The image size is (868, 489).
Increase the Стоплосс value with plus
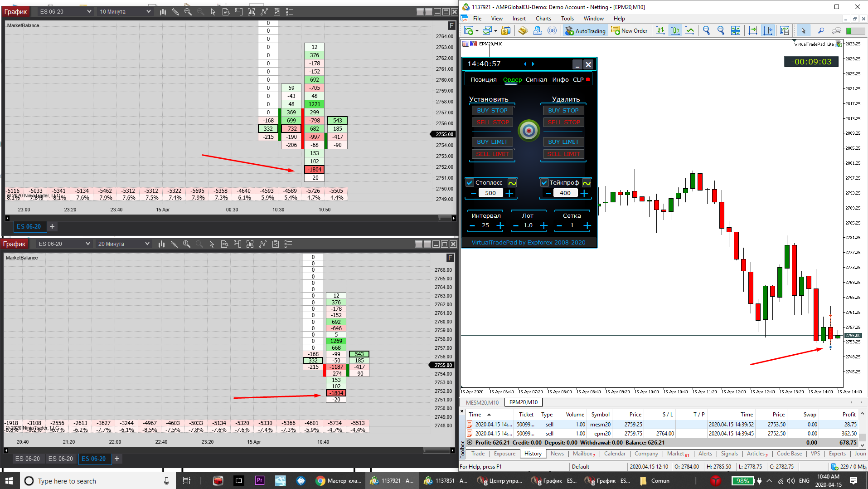509,193
